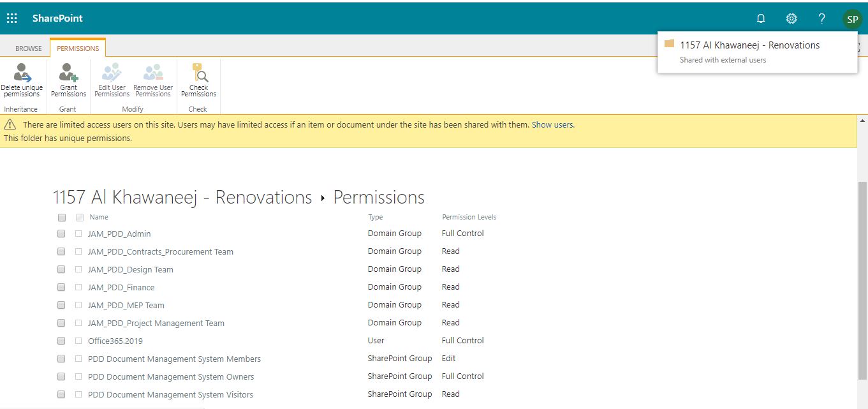Open PDD Document Management System Visitors group
The width and height of the screenshot is (868, 409).
coord(170,395)
